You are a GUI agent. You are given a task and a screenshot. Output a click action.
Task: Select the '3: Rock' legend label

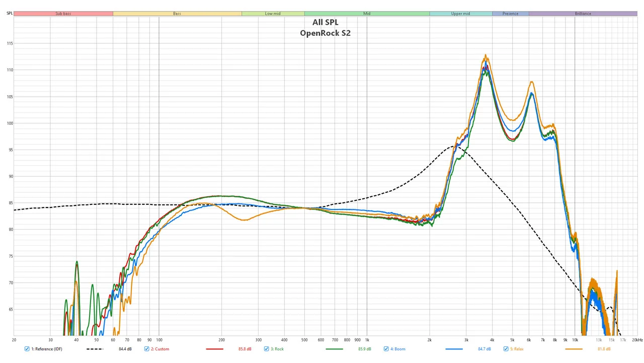click(277, 349)
